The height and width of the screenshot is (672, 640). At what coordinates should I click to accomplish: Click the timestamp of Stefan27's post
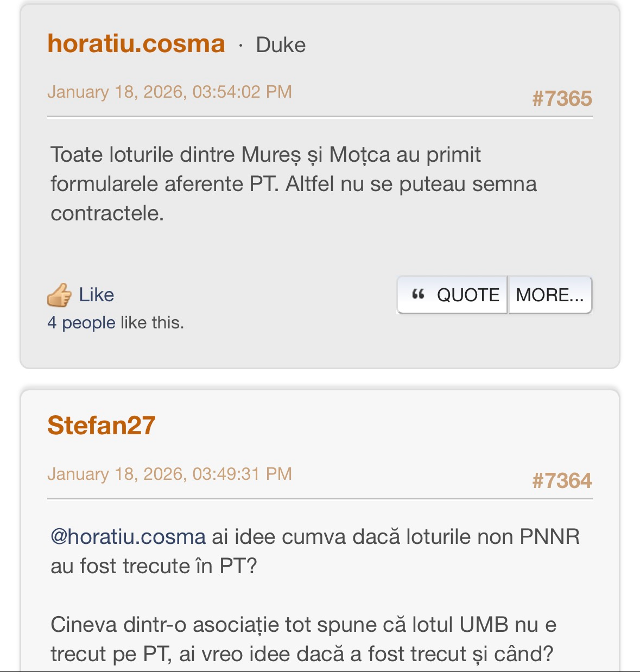(x=170, y=474)
